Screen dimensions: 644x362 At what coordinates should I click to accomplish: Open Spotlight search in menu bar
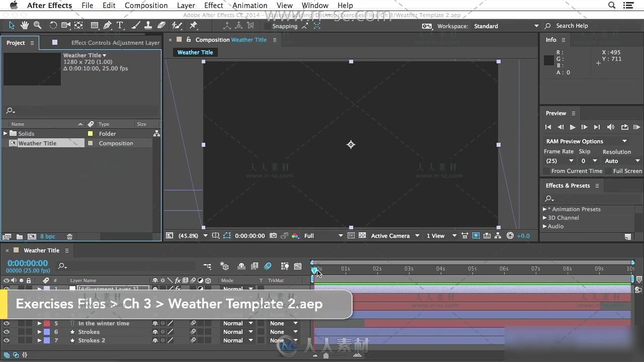coord(612,6)
